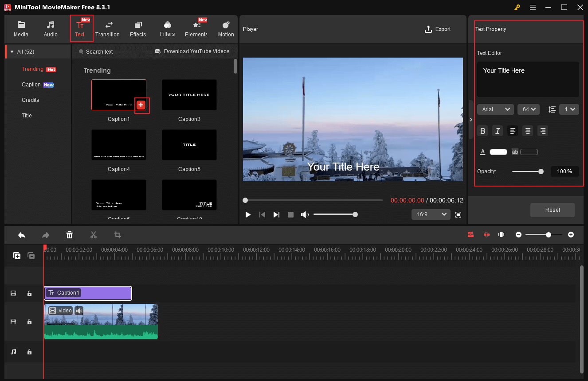Open the Crop tool above the timeline
Viewport: 588px width, 381px height.
[x=117, y=235]
